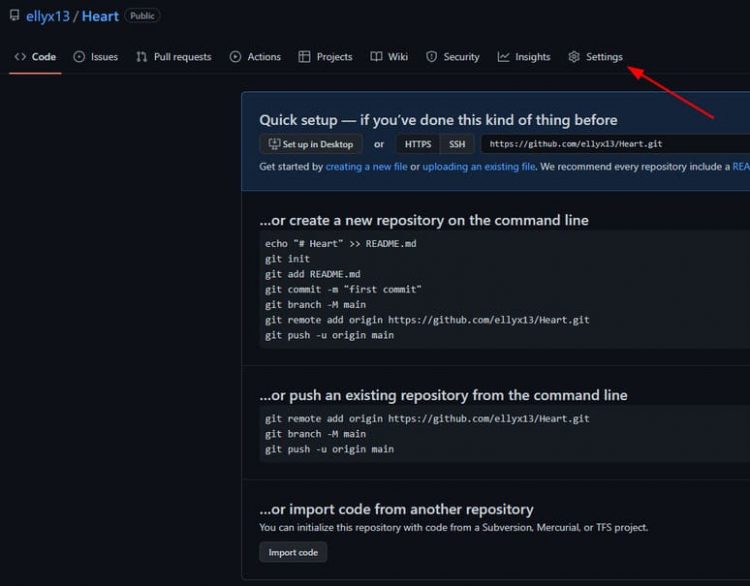The height and width of the screenshot is (586, 750).
Task: Click the Insights graph icon
Action: [x=503, y=57]
